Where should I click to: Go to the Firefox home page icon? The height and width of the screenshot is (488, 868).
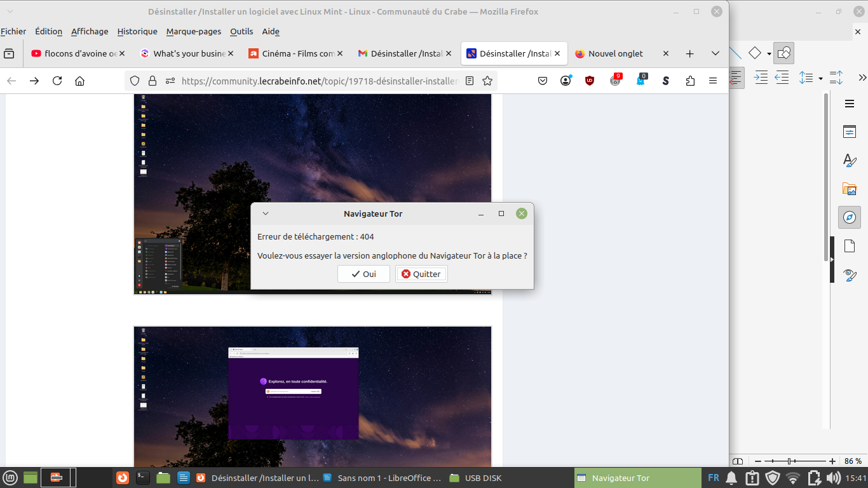click(79, 81)
